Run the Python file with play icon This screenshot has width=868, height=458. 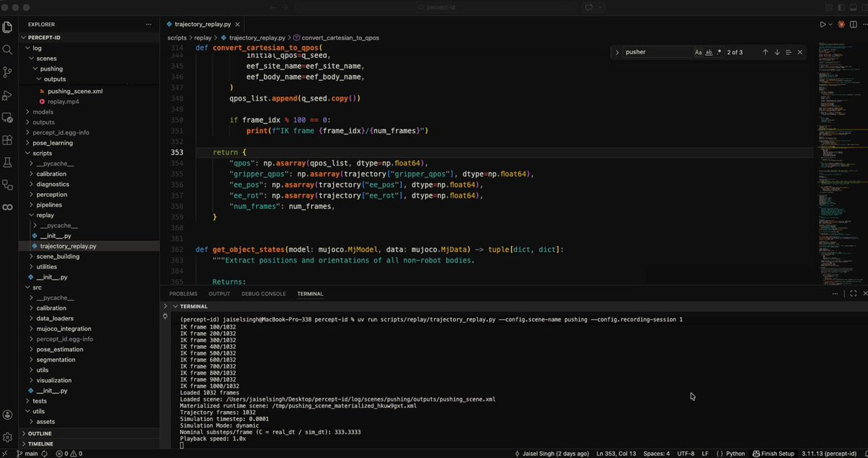click(x=822, y=24)
